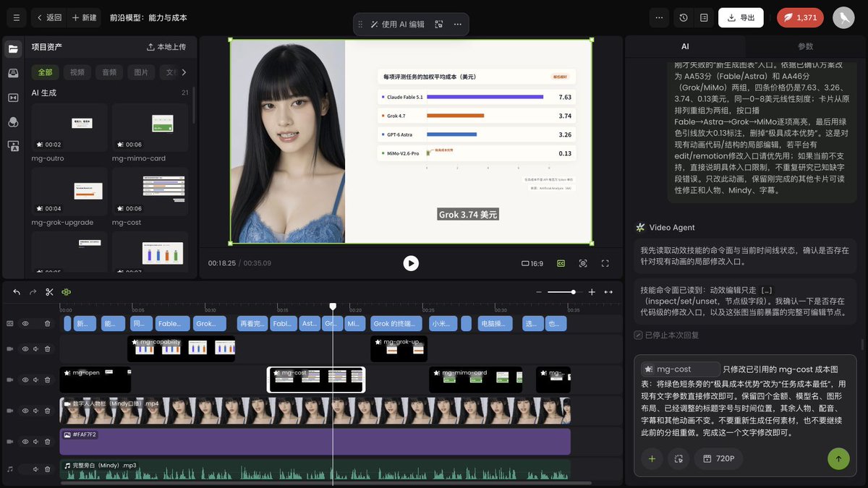Click the fullscreen preview icon

coord(605,264)
